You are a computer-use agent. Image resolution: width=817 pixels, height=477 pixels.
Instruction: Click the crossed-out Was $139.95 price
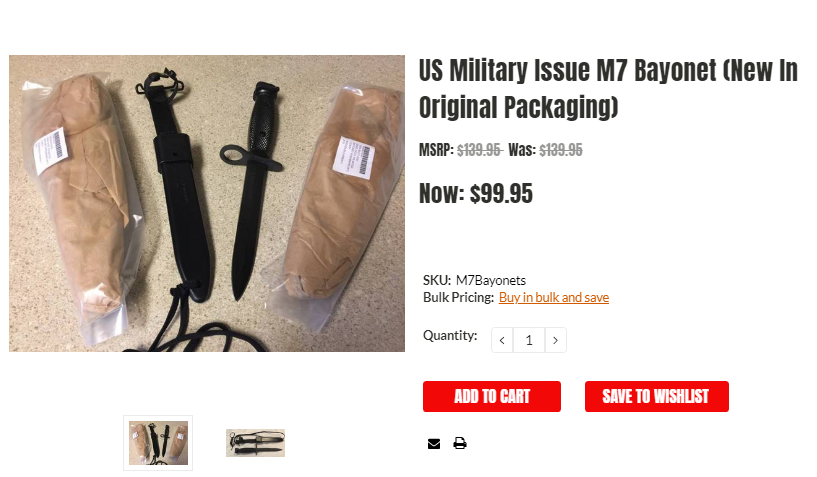(x=561, y=150)
